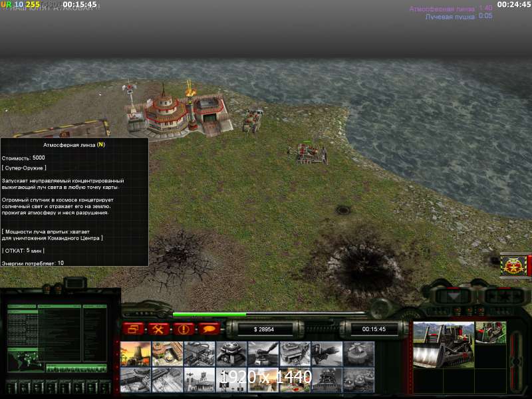Viewport: 532px width, 399px height.
Task: Click the 00:24:45 clock in top-right corner
Action: [514, 5]
